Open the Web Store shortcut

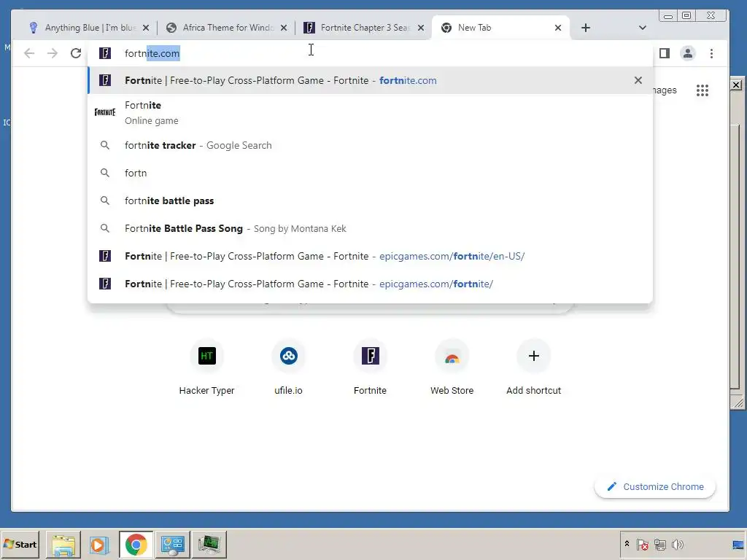click(452, 367)
